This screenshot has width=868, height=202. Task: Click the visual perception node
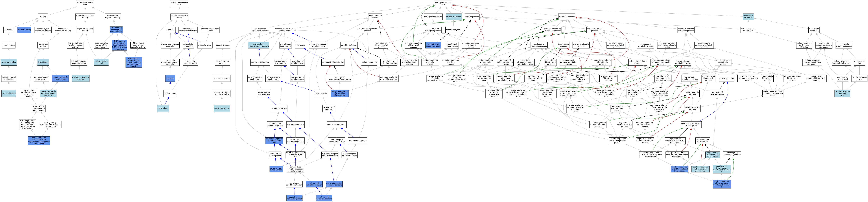point(222,108)
